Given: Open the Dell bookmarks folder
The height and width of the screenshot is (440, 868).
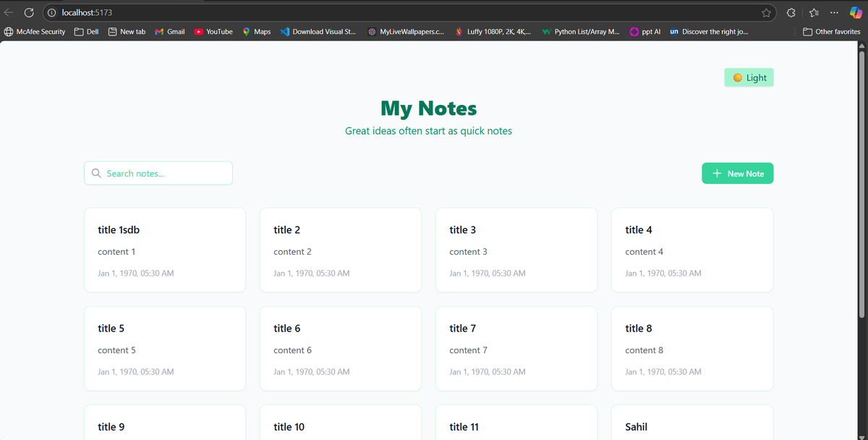Looking at the screenshot, I should 87,32.
